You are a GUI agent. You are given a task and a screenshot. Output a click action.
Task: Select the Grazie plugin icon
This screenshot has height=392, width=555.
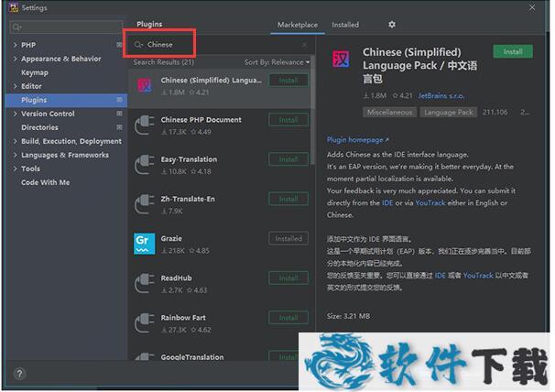pyautogui.click(x=145, y=243)
